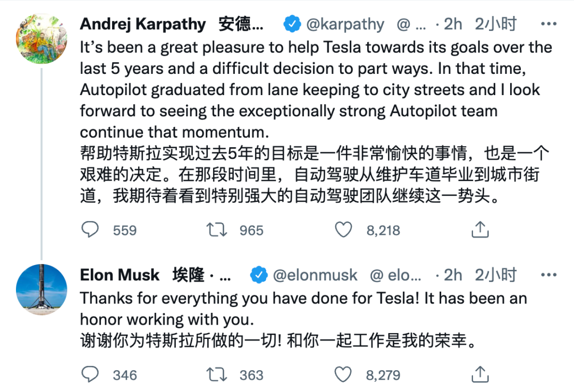The width and height of the screenshot is (574, 392).
Task: Click Karpathy's blue verified badge
Action: click(292, 24)
